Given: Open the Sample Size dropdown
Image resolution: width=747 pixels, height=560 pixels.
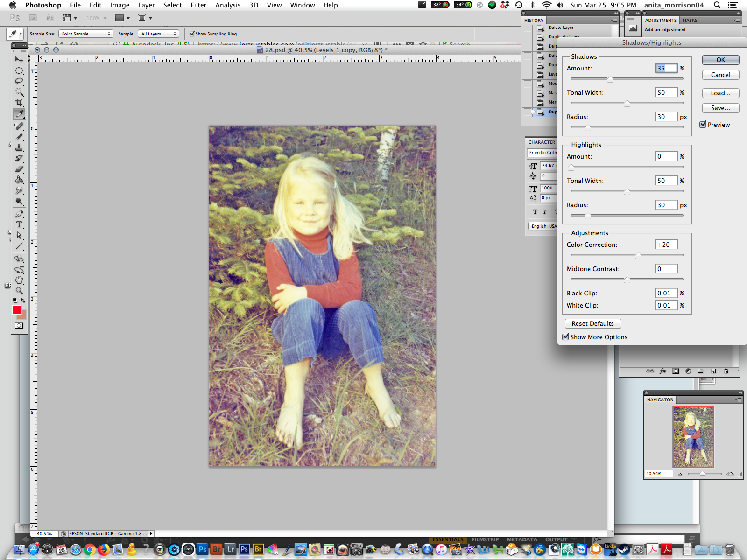Looking at the screenshot, I should 86,34.
